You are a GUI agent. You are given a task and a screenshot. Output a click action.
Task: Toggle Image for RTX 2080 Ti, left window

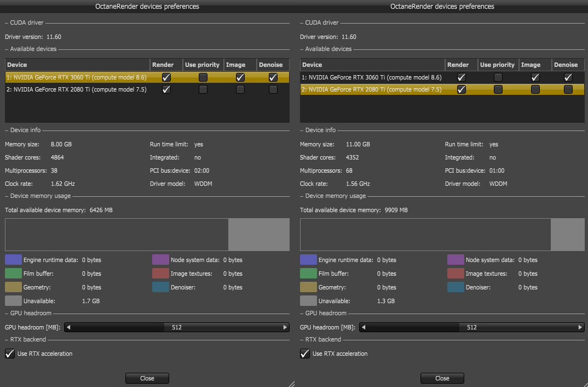point(240,89)
